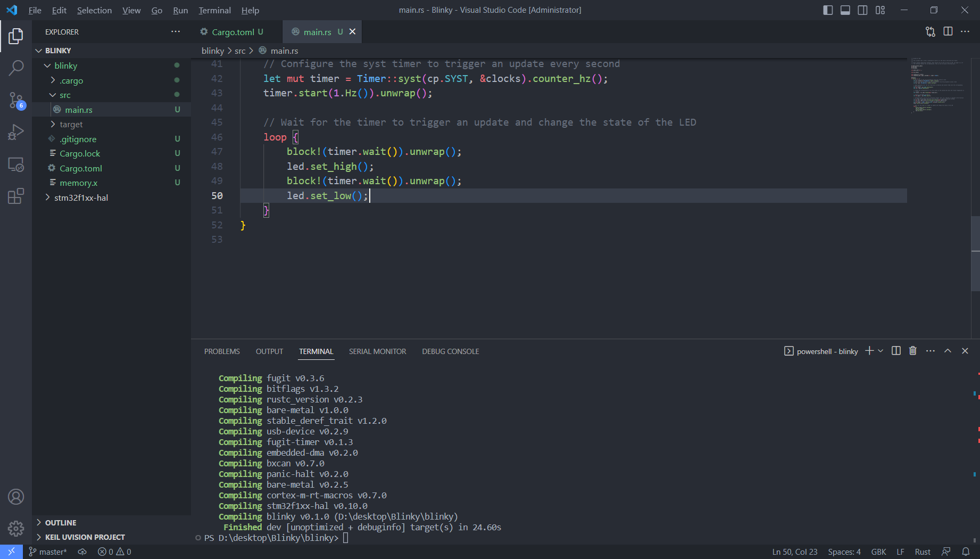Click the Accounts icon
Viewport: 980px width, 559px height.
(x=16, y=497)
